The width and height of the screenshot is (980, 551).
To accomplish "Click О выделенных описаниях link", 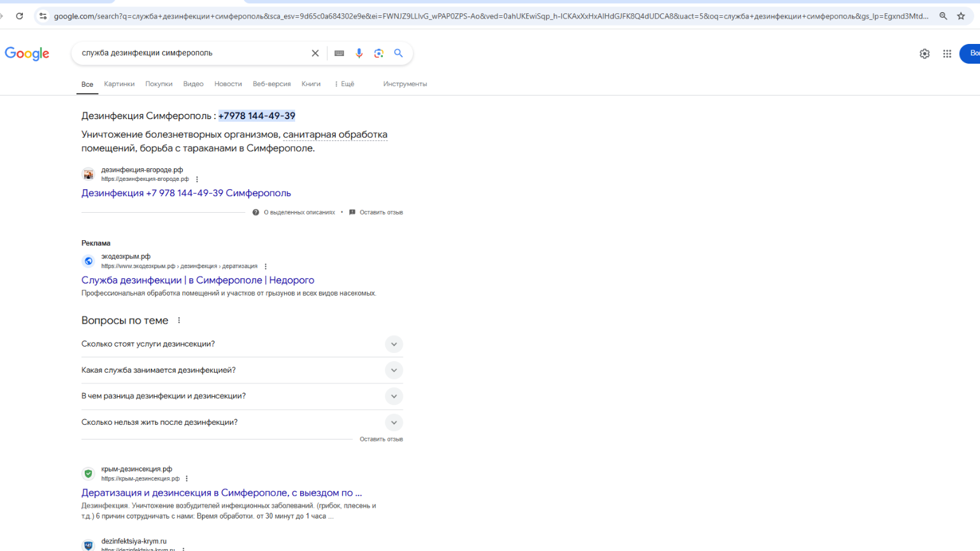I will (x=299, y=213).
